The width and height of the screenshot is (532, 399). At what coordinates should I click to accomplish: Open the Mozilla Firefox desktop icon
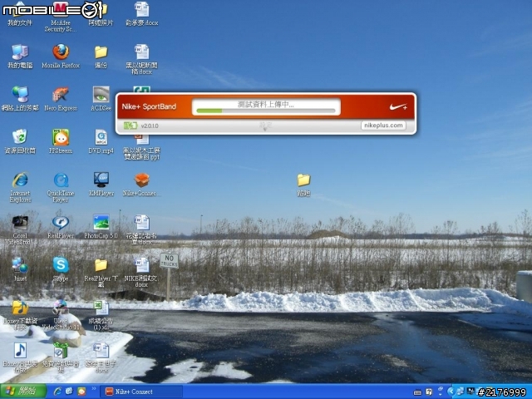(61, 52)
